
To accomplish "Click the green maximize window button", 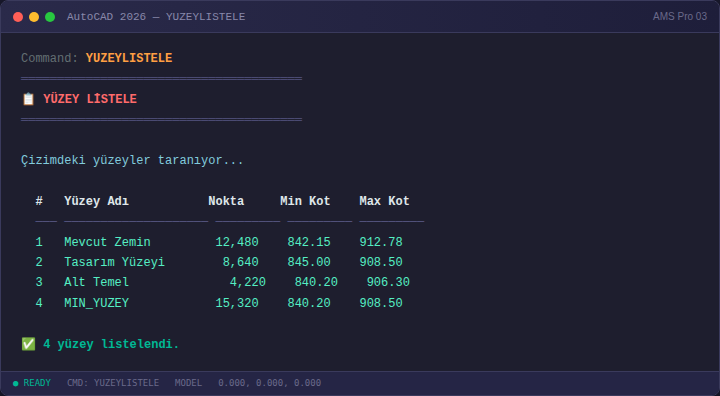I will [x=50, y=17].
